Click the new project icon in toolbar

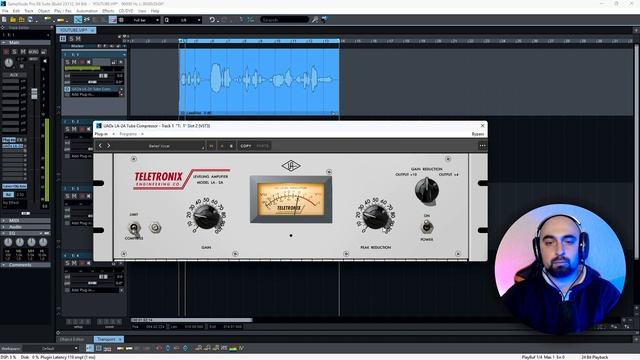(x=4, y=20)
